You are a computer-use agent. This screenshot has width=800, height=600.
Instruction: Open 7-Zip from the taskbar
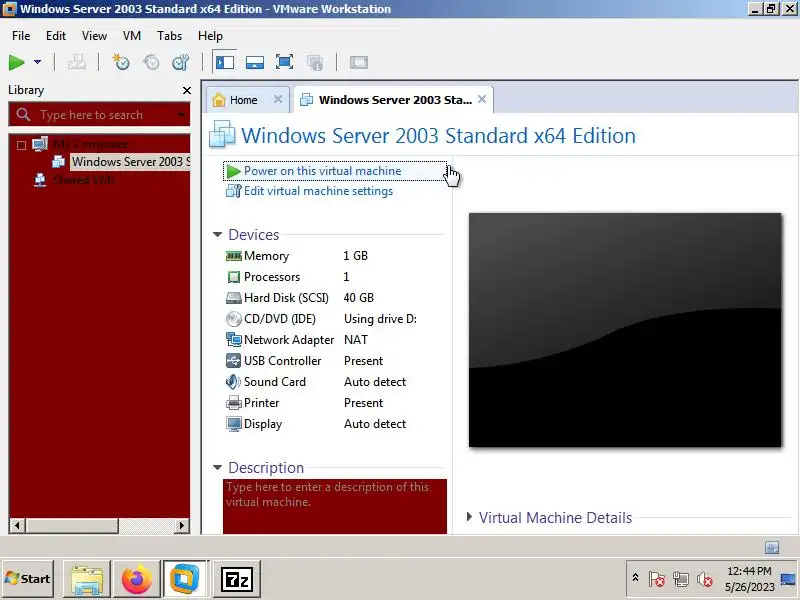point(237,579)
